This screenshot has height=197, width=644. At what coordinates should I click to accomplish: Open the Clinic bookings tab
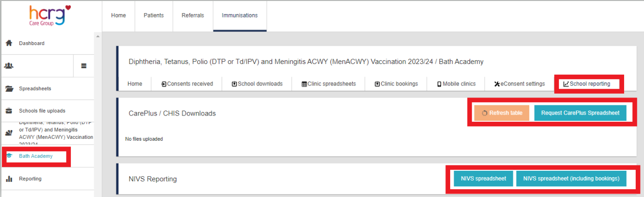pos(396,84)
